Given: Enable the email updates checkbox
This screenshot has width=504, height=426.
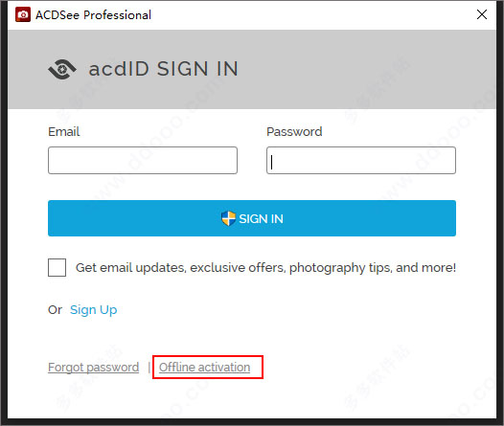Looking at the screenshot, I should [57, 267].
